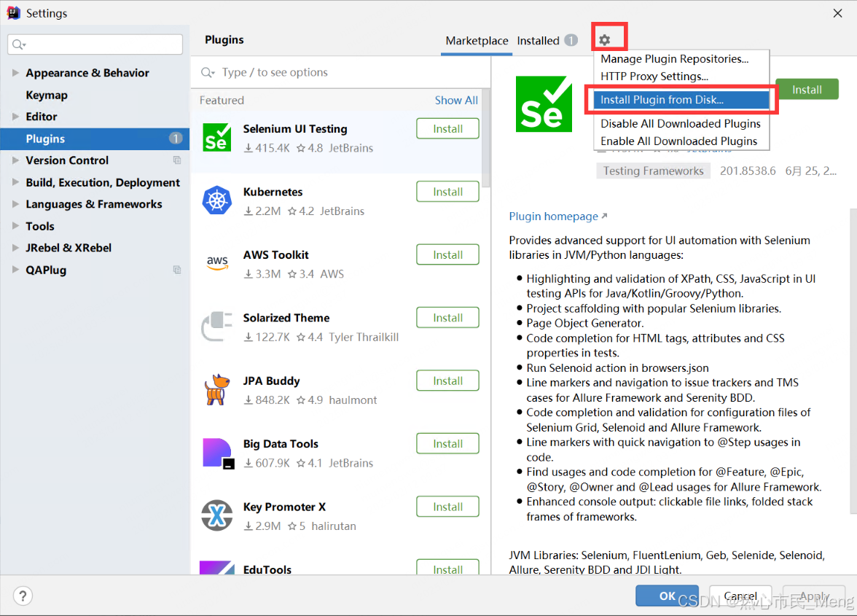Viewport: 857px width, 616px height.
Task: Open the plugins gear settings icon
Action: click(604, 40)
